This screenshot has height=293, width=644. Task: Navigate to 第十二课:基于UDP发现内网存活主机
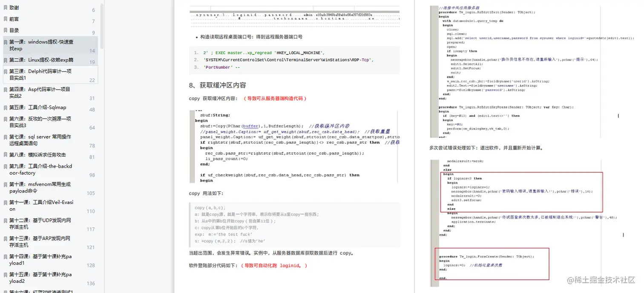point(50,223)
